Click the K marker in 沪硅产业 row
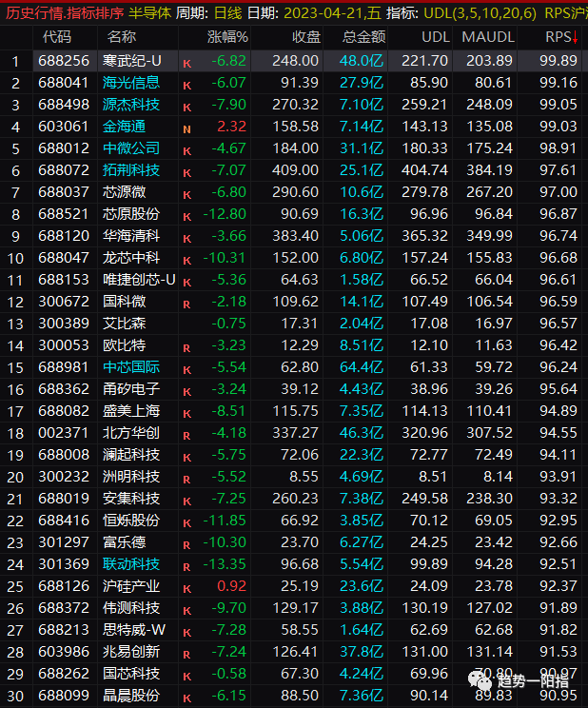The height and width of the screenshot is (708, 588). tap(187, 590)
